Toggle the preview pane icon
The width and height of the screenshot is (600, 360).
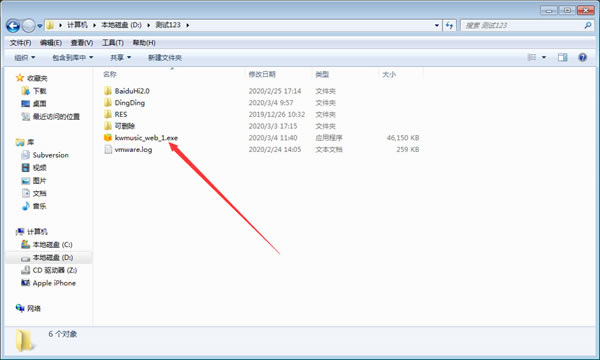[x=562, y=57]
